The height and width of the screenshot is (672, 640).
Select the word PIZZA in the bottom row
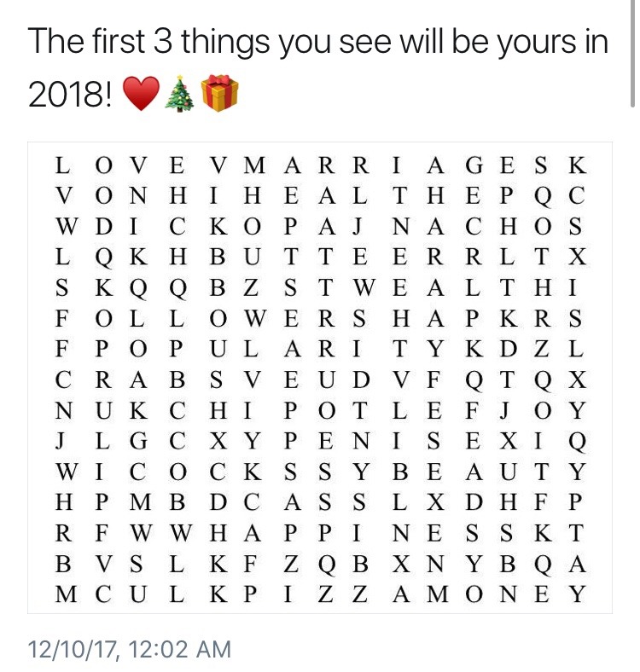tap(326, 594)
